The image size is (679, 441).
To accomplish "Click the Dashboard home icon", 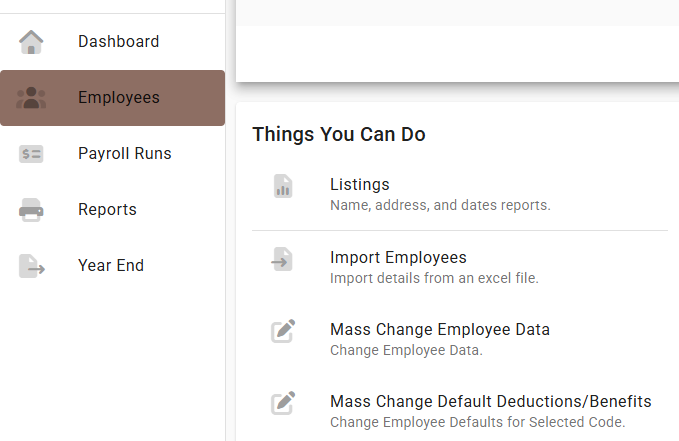I will (x=32, y=42).
